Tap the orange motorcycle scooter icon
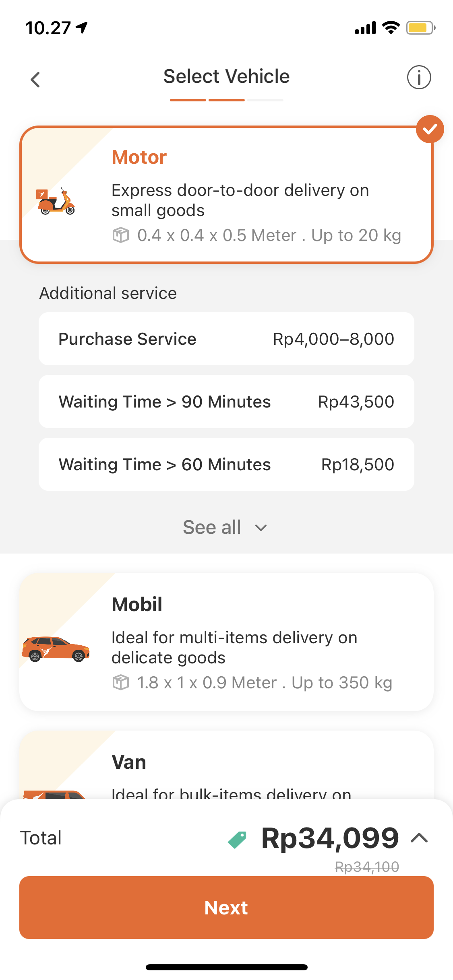This screenshot has height=980, width=453. click(56, 201)
